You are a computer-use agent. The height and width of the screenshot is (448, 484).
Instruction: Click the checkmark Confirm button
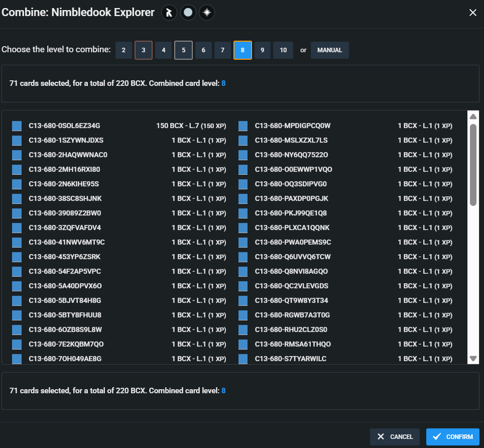452,436
